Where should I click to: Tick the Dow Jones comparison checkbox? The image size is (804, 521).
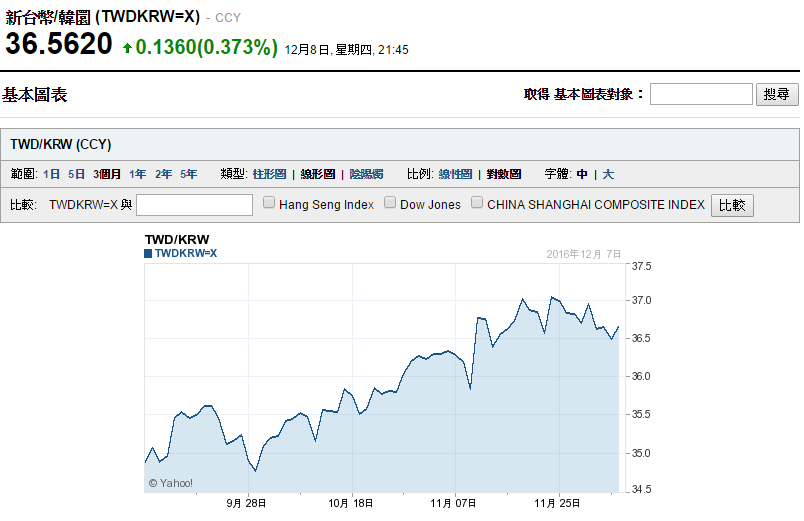click(390, 203)
